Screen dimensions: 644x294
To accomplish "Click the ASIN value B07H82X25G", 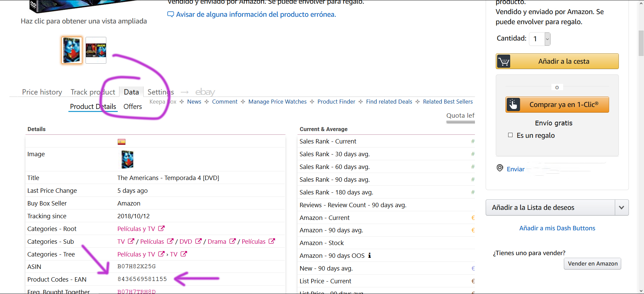I will (137, 267).
